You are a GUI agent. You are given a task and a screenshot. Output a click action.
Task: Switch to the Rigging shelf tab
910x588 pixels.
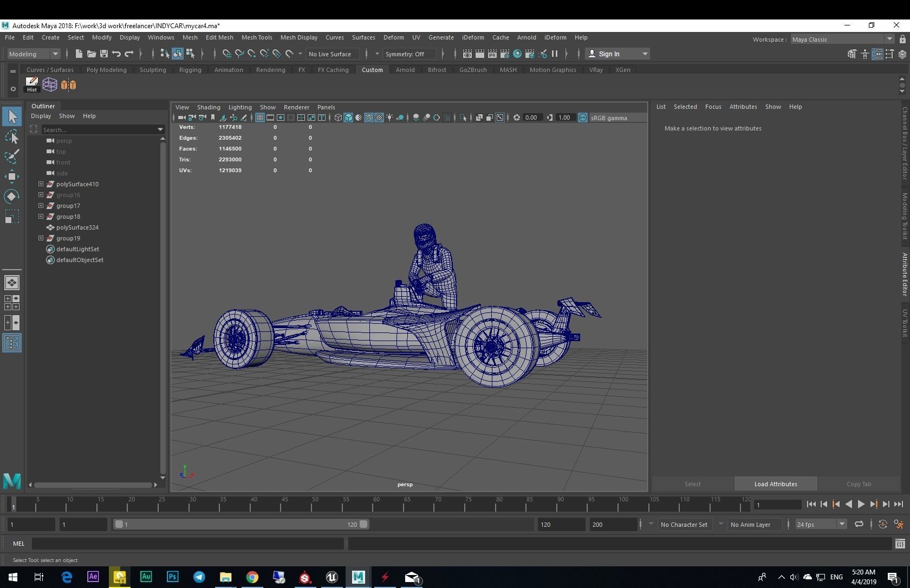click(190, 70)
